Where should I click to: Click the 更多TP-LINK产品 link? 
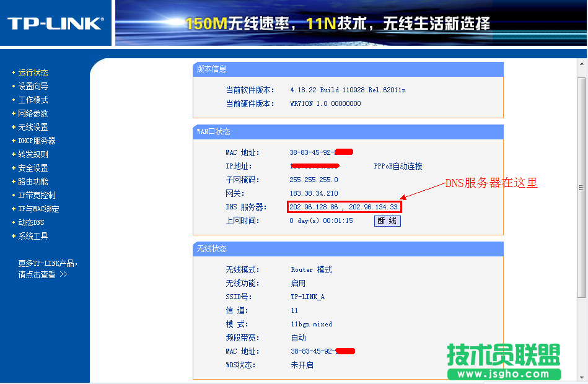click(48, 269)
